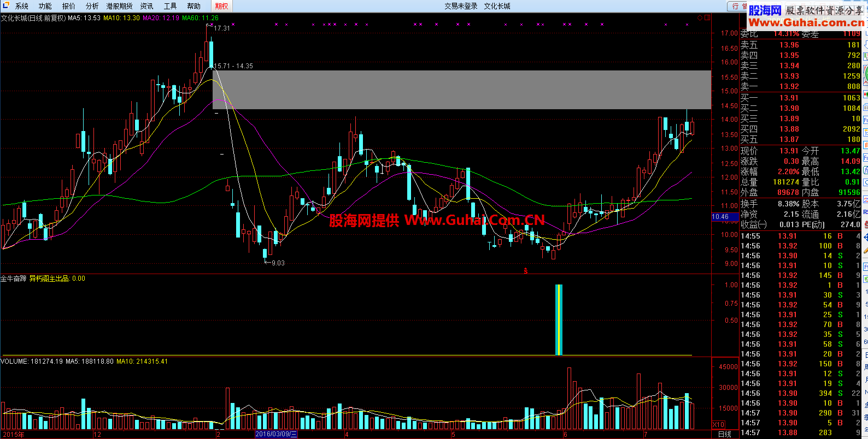
Task: Click the MA60: 11.26 indicator label
Action: (200, 18)
